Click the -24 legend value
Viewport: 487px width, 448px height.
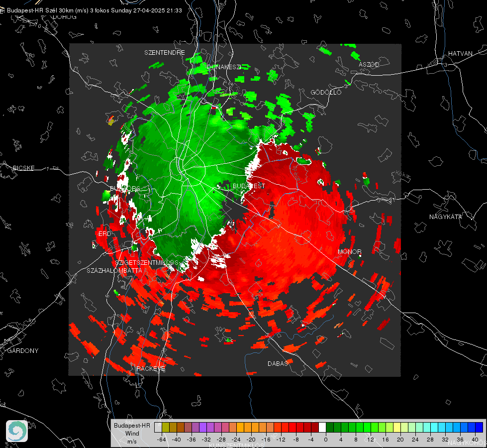(x=236, y=440)
